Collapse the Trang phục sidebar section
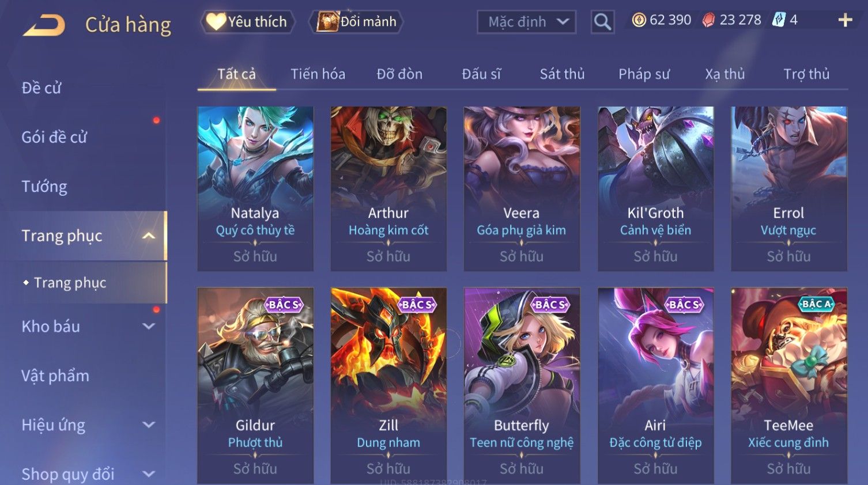Viewport: 868px width, 485px height. [149, 236]
